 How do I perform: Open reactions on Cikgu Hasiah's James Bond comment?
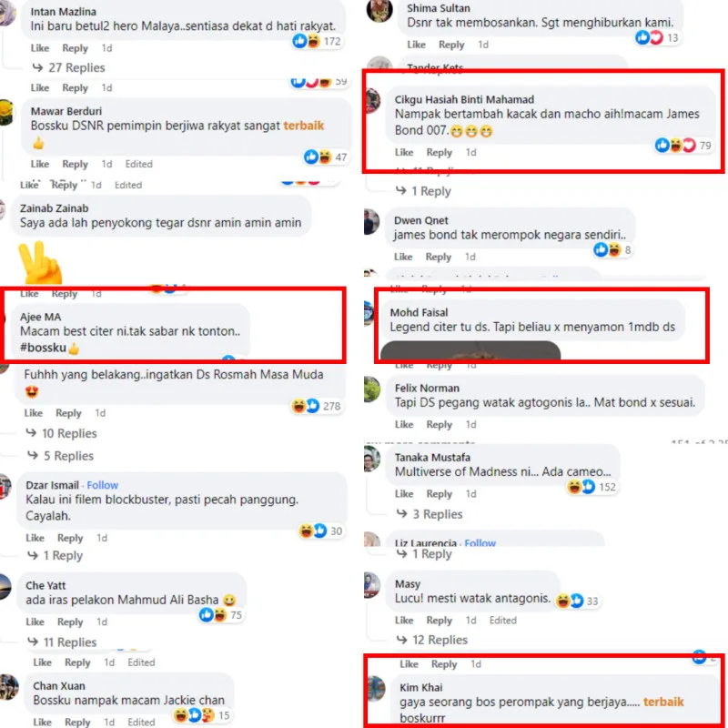click(x=683, y=146)
